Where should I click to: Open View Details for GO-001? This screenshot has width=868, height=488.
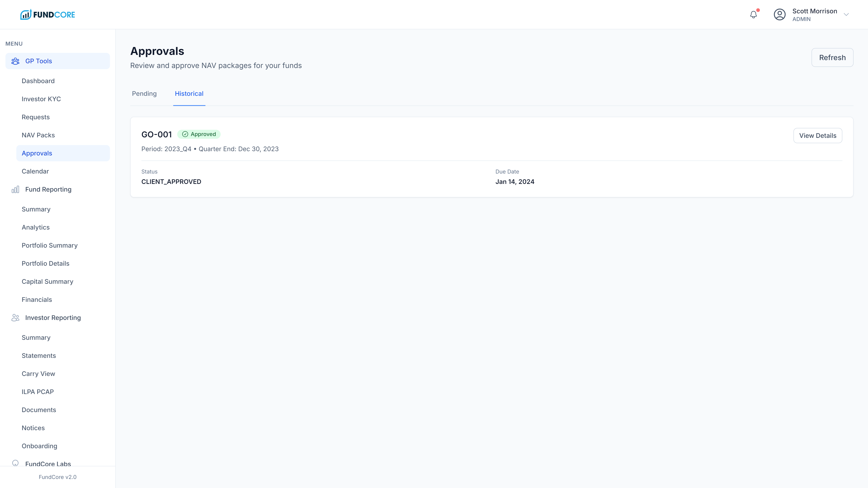point(817,135)
